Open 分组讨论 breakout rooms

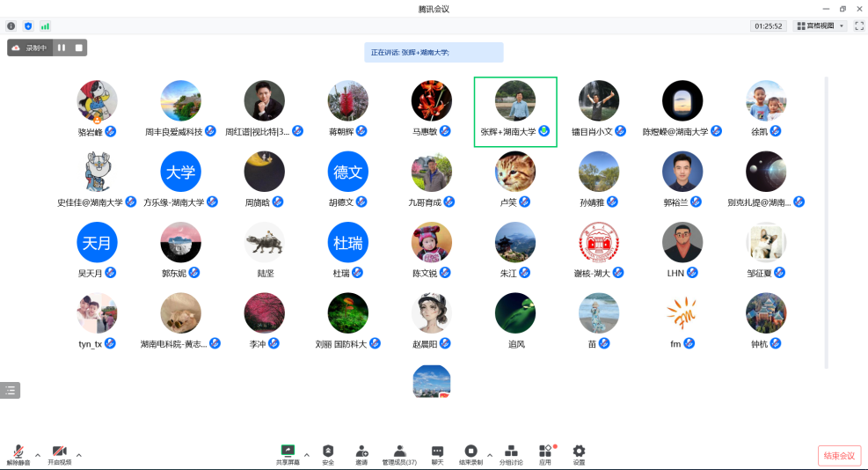click(511, 454)
